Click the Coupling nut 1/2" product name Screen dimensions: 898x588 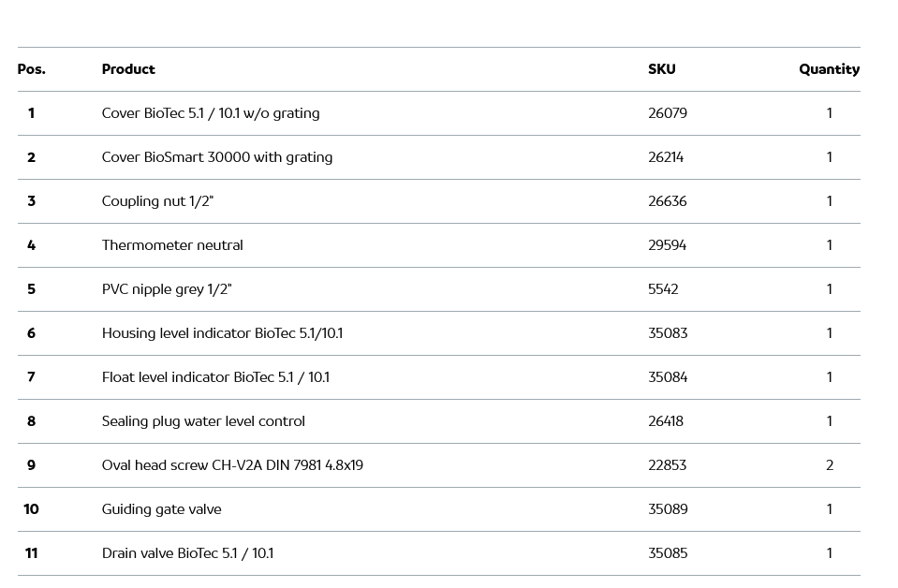tap(157, 201)
